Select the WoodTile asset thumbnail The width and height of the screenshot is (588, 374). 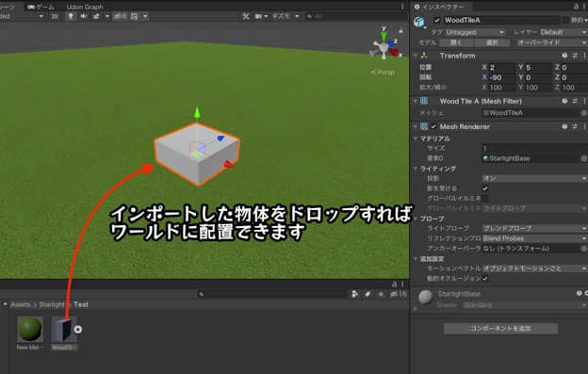pos(64,329)
